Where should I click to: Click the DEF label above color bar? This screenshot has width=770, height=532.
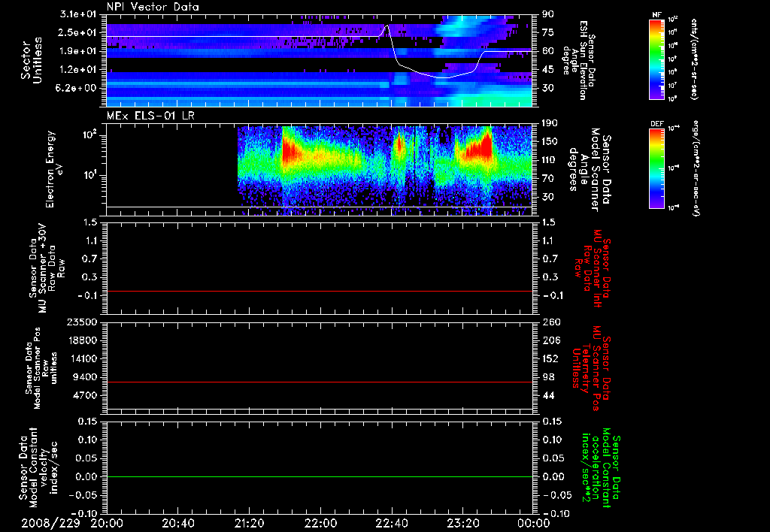pyautogui.click(x=657, y=124)
